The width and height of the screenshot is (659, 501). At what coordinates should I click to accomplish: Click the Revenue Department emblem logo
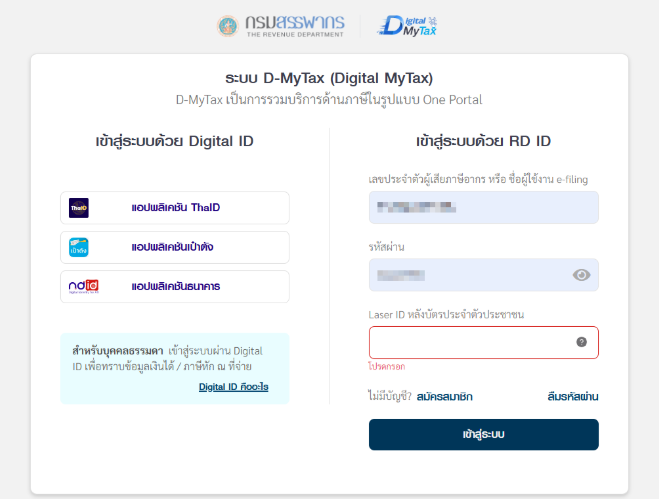click(x=227, y=26)
